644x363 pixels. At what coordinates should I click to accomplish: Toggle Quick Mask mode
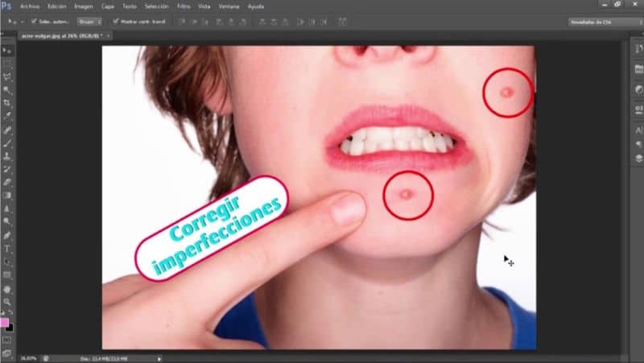click(7, 340)
